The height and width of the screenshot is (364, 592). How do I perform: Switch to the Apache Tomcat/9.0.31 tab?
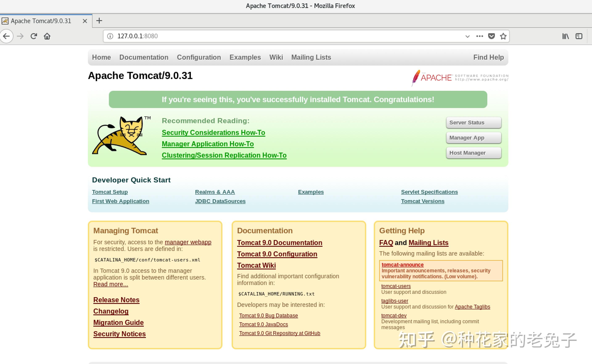pyautogui.click(x=41, y=21)
